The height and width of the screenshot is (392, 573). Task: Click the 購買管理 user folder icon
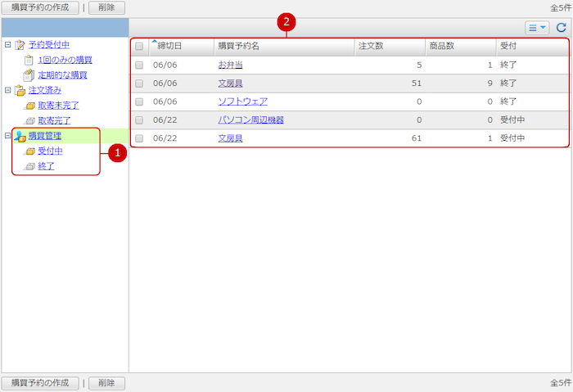(x=20, y=136)
